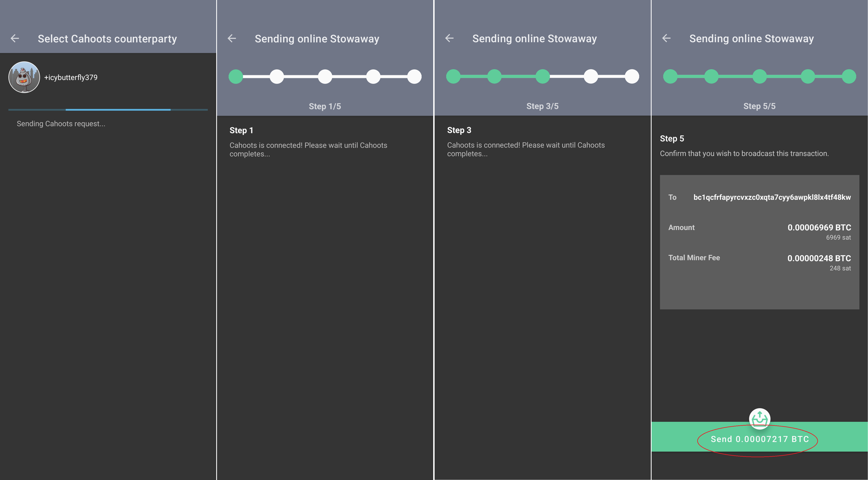Click first green dot on Step 1/5 stepper

click(x=236, y=76)
